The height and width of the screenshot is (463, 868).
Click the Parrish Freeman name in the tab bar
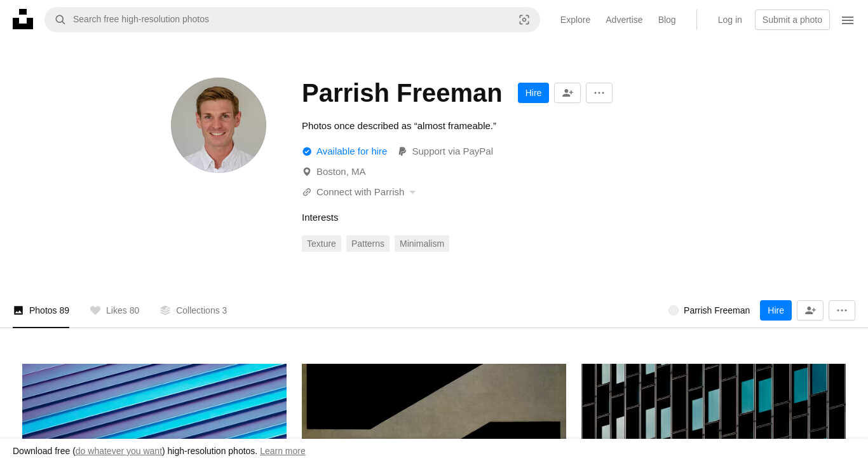(717, 310)
